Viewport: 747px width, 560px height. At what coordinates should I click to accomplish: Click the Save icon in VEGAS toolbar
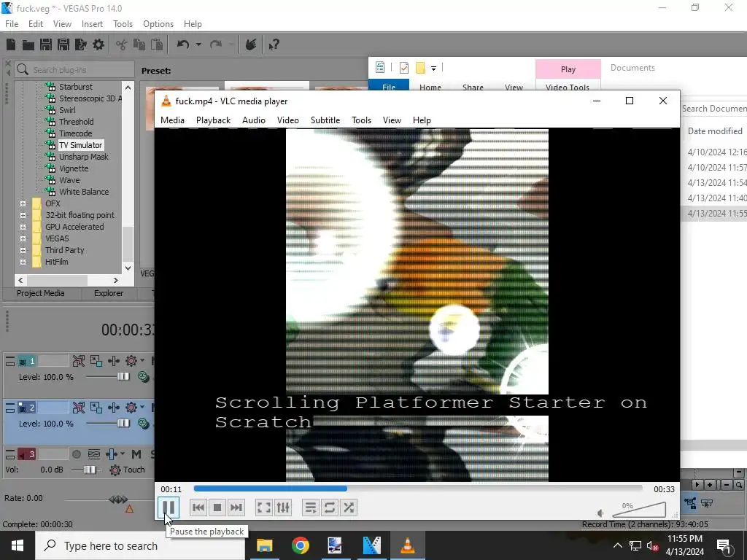click(x=46, y=44)
